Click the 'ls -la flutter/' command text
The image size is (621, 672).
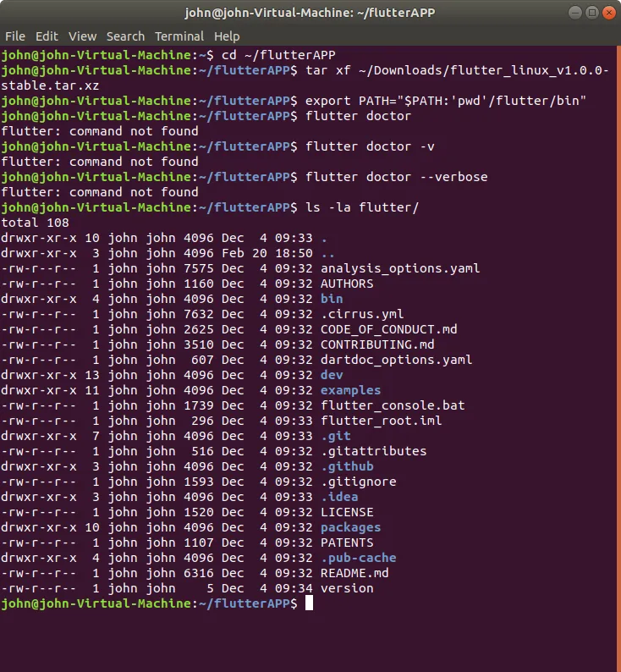[x=362, y=207]
